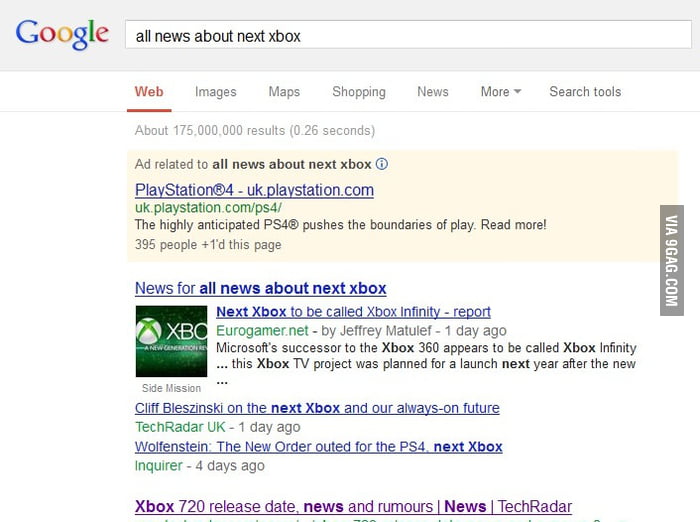Open Cliff Bleszinski next Xbox article
Viewport: 700px width, 522px height.
(317, 408)
